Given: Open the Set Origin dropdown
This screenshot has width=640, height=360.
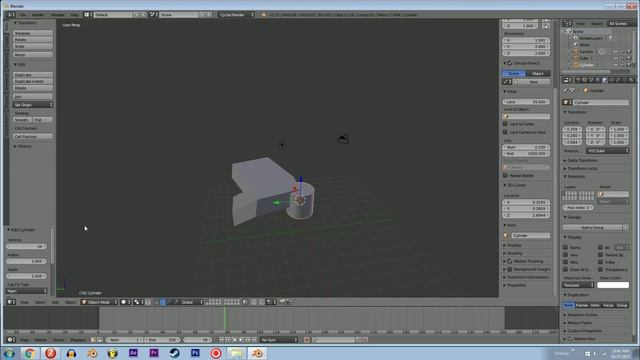Looking at the screenshot, I should click(x=33, y=105).
